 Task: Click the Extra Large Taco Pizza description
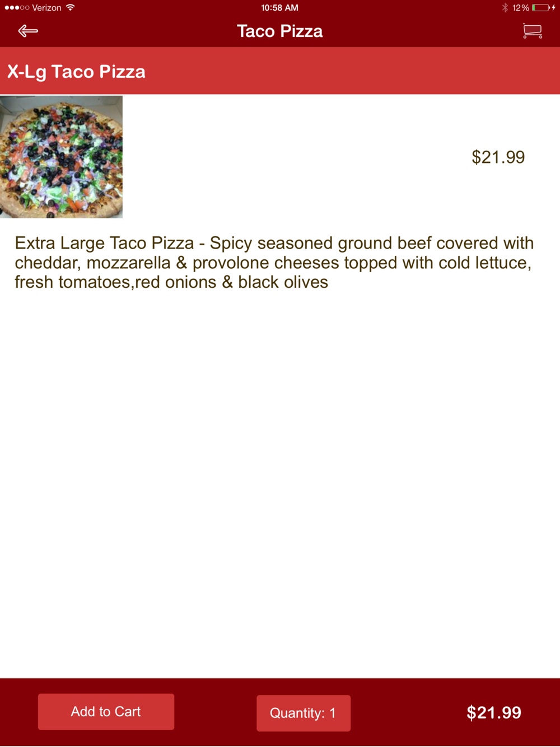click(274, 263)
